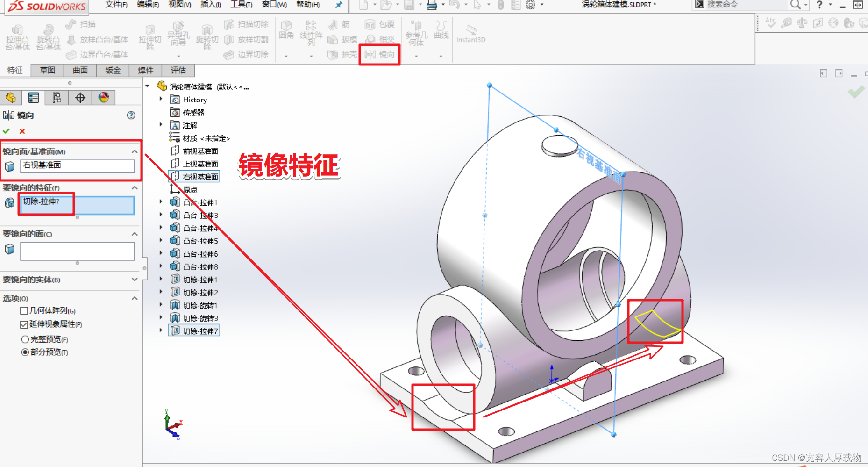Image resolution: width=868 pixels, height=467 pixels.
Task: Expand Bodies to Mirror (要镜向的实体) section
Action: pos(135,280)
